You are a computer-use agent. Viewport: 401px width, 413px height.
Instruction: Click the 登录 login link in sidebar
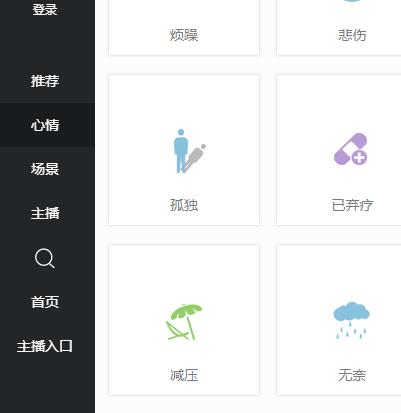click(45, 9)
